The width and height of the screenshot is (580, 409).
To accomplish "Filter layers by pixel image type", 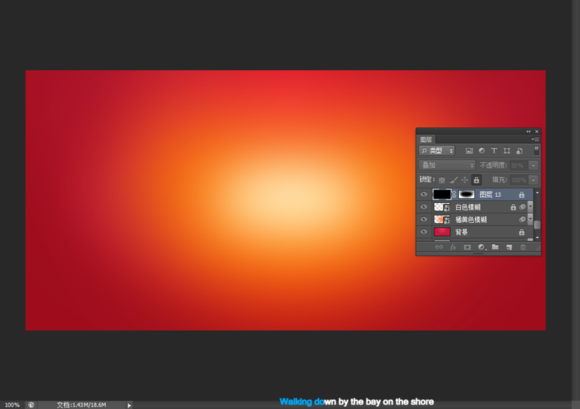I will pos(469,151).
